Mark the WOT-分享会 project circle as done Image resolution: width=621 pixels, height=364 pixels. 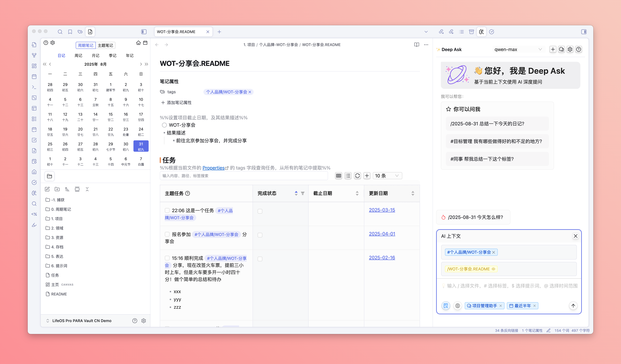[x=164, y=125]
